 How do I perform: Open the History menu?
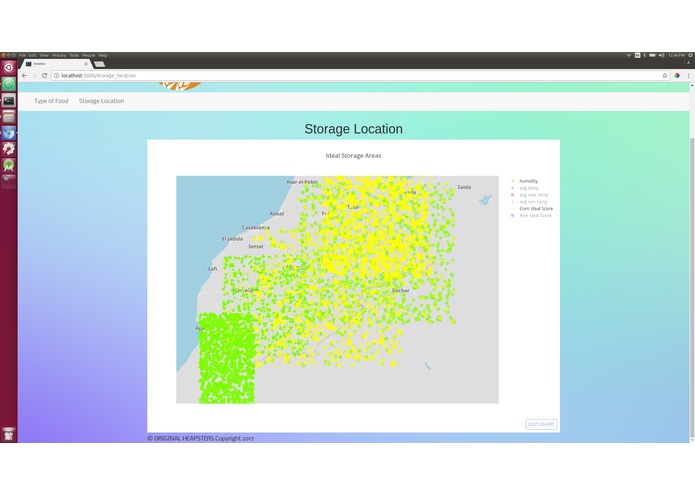(59, 55)
